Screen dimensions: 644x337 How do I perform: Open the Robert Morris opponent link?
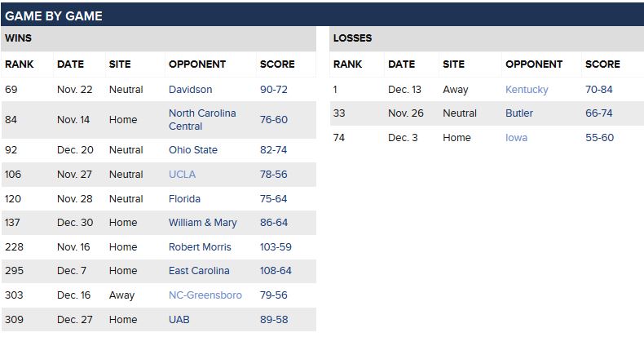tap(200, 247)
